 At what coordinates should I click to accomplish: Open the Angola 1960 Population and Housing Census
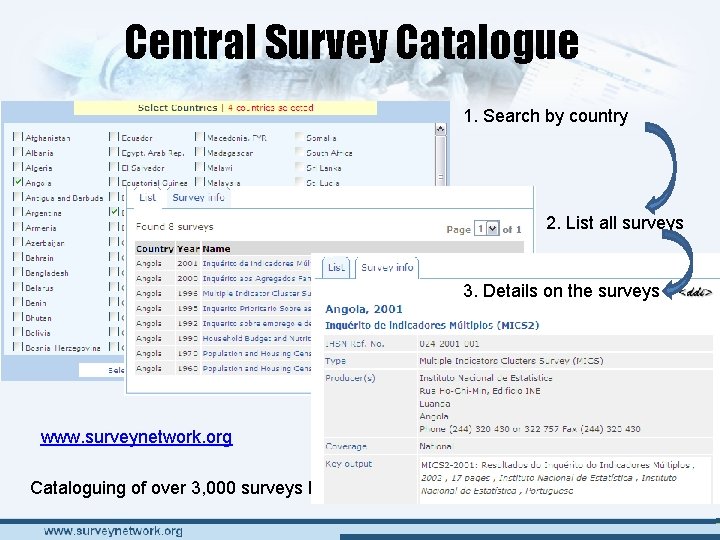point(256,368)
